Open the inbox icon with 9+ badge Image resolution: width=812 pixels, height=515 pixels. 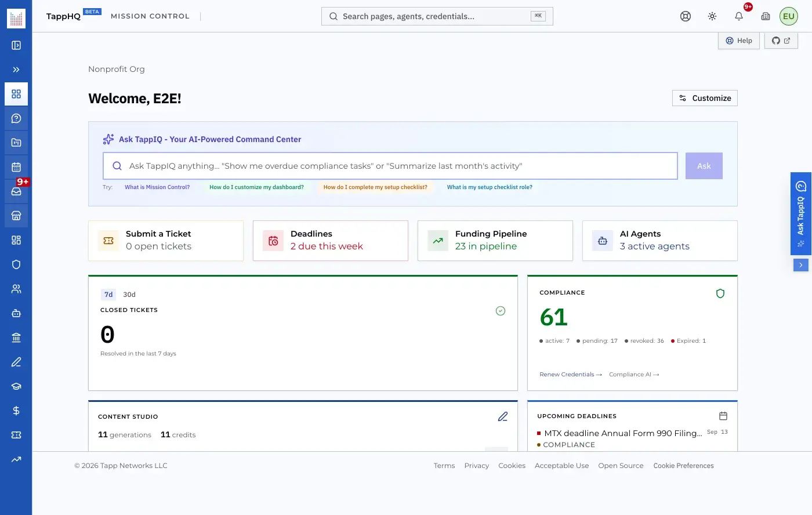[16, 191]
